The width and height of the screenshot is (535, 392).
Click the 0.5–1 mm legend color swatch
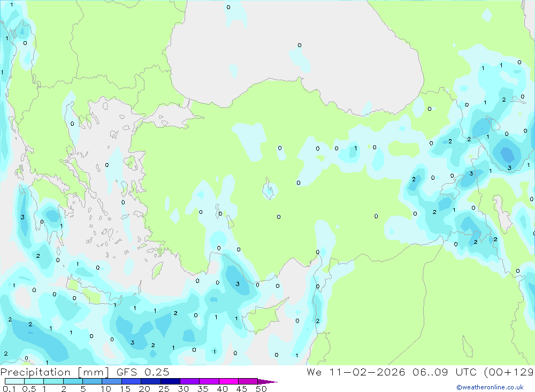(x=34, y=381)
